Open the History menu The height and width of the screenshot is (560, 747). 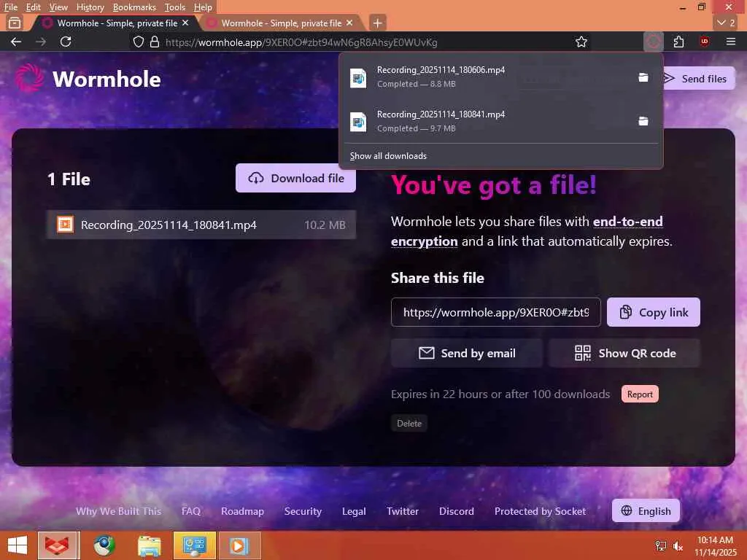(90, 7)
